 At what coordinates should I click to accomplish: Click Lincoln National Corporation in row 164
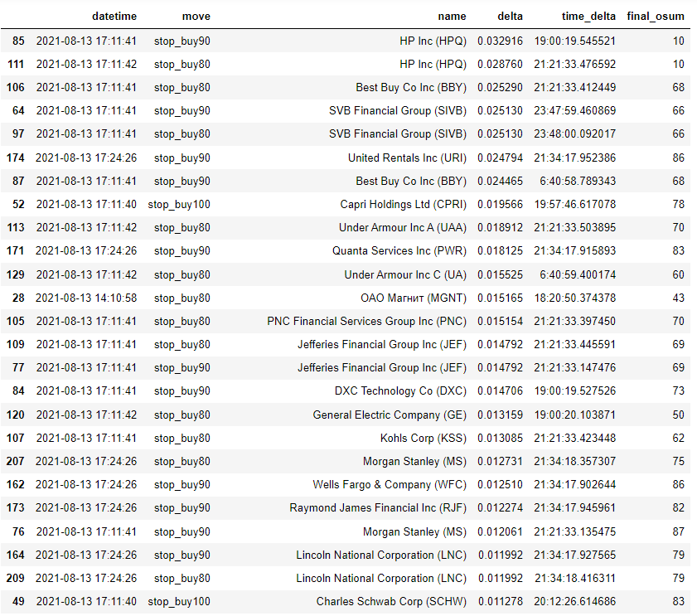pos(381,555)
